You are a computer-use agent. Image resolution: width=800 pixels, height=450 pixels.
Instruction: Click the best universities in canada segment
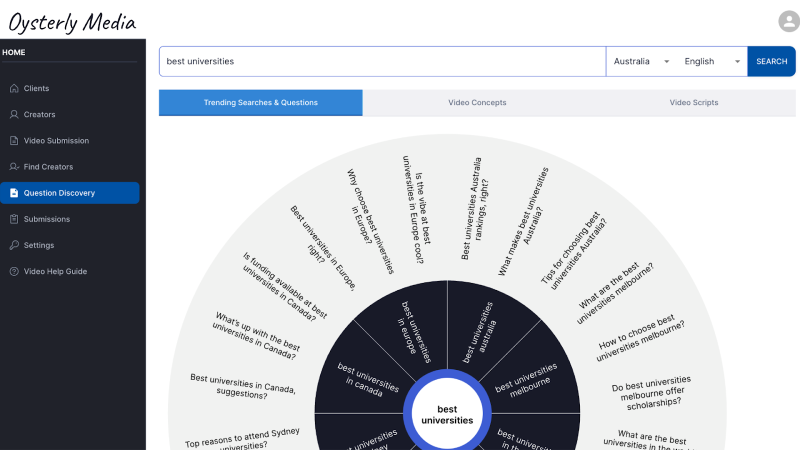click(x=360, y=380)
